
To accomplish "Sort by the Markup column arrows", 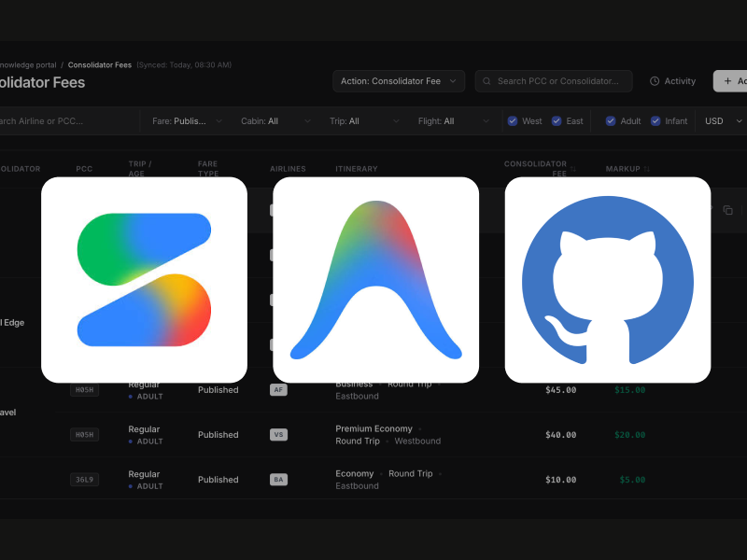I will click(x=646, y=169).
